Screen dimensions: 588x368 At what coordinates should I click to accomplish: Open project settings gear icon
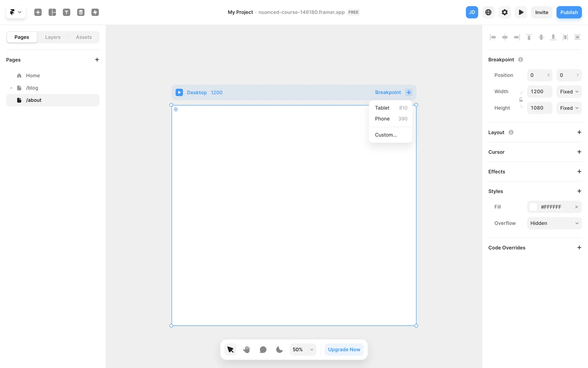(504, 12)
